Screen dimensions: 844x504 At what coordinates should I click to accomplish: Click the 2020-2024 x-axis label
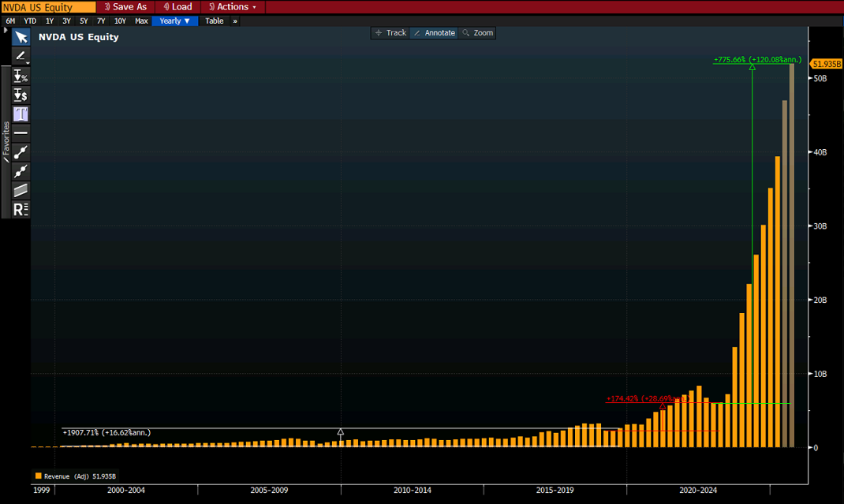coord(698,490)
